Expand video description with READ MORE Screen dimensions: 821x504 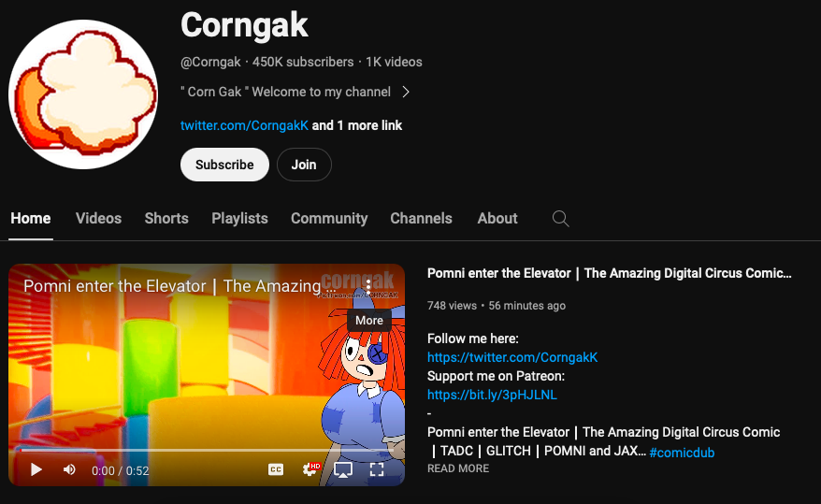pyautogui.click(x=458, y=468)
